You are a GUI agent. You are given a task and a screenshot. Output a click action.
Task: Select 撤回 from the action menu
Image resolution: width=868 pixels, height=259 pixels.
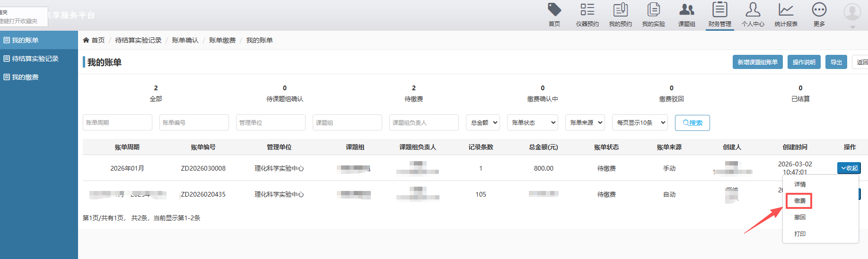[799, 217]
